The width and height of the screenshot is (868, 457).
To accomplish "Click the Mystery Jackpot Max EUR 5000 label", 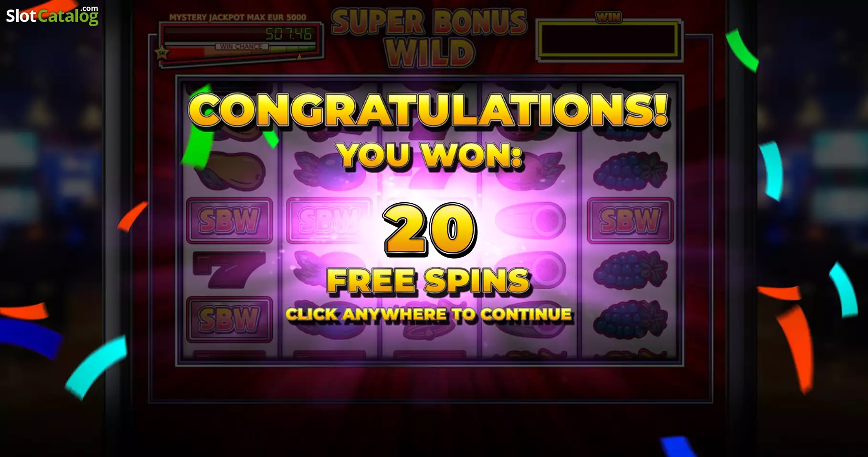I will (237, 18).
